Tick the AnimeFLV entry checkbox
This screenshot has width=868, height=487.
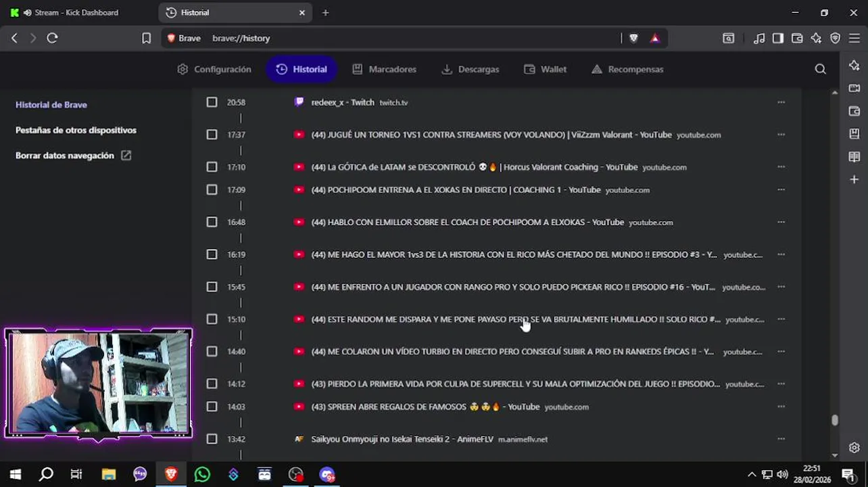[212, 439]
